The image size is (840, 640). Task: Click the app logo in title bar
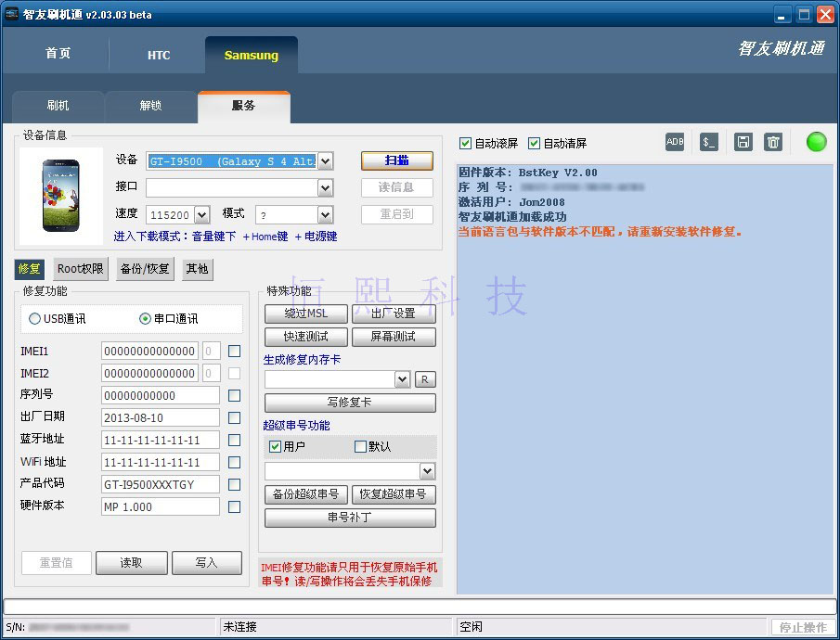tap(12, 14)
